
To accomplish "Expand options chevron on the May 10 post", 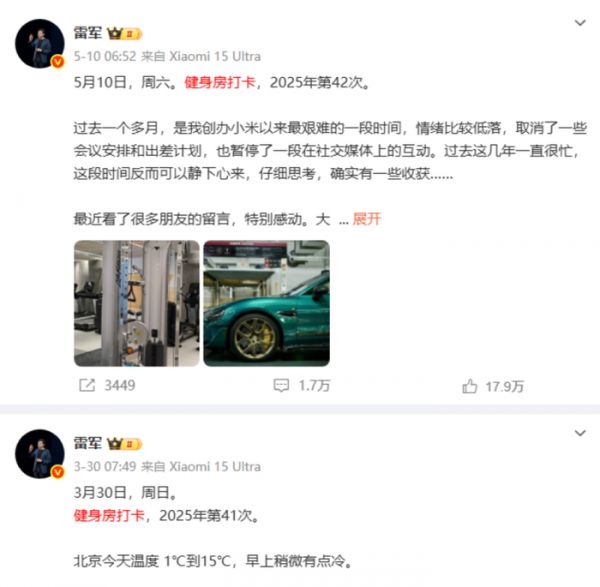I will [580, 23].
